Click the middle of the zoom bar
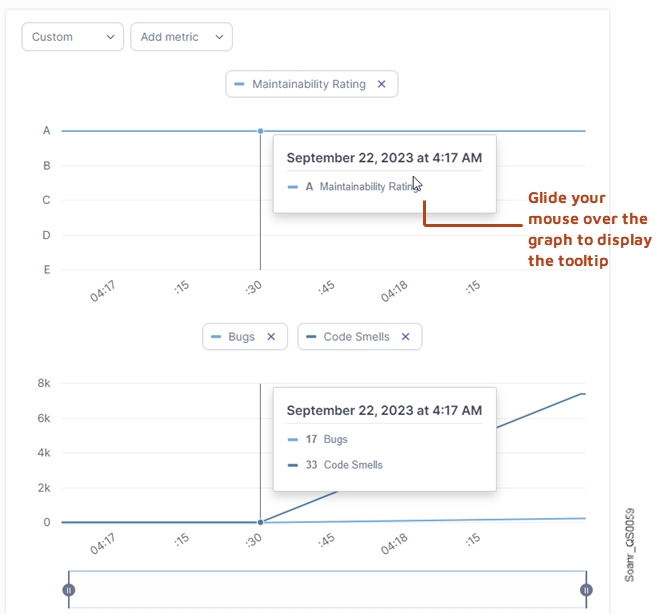The image size is (664, 614). tap(327, 590)
